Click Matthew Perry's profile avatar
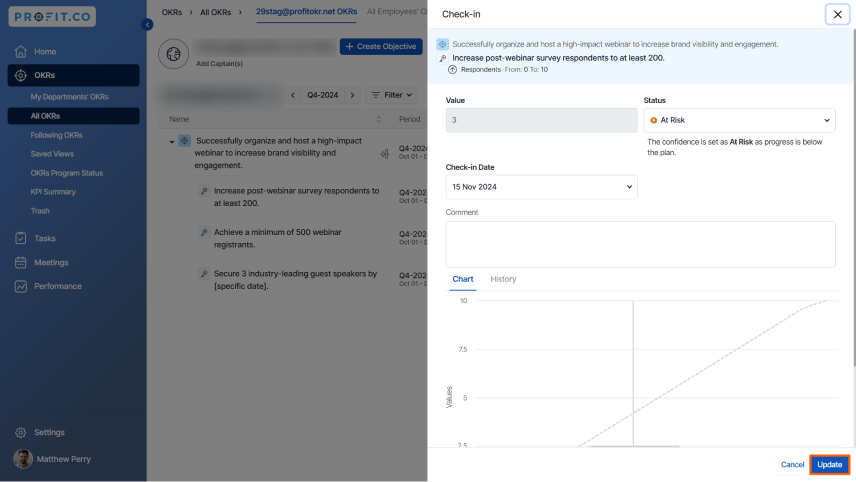This screenshot has width=856, height=482. pyautogui.click(x=23, y=459)
